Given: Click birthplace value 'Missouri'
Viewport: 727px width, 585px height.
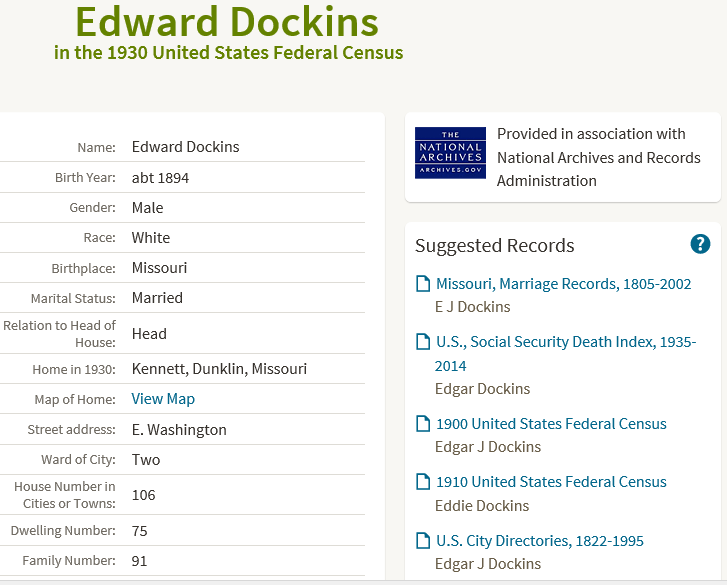Looking at the screenshot, I should 159,268.
